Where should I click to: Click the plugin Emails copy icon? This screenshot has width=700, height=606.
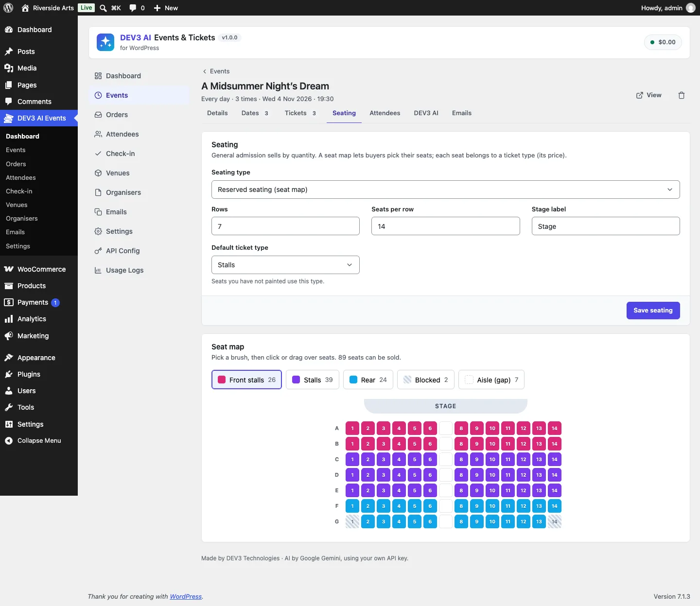98,212
